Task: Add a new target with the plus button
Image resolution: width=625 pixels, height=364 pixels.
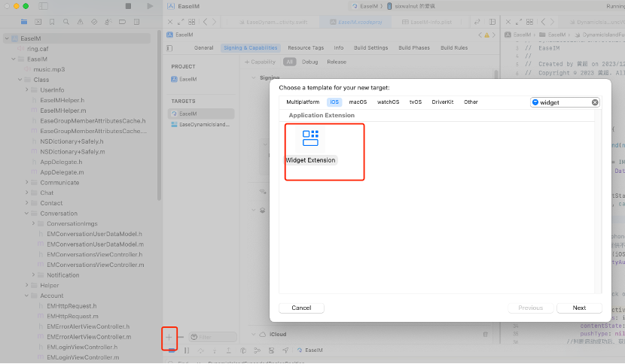Action: (169, 338)
